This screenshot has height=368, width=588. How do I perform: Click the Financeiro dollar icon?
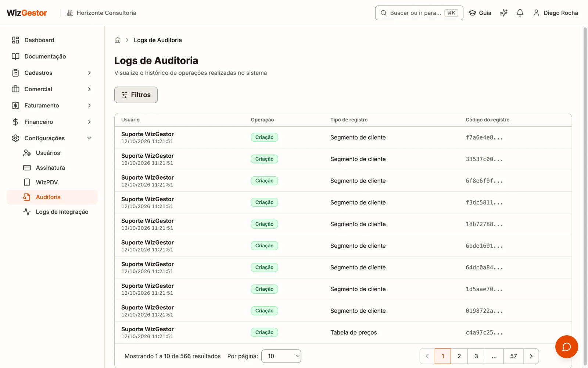tap(15, 122)
